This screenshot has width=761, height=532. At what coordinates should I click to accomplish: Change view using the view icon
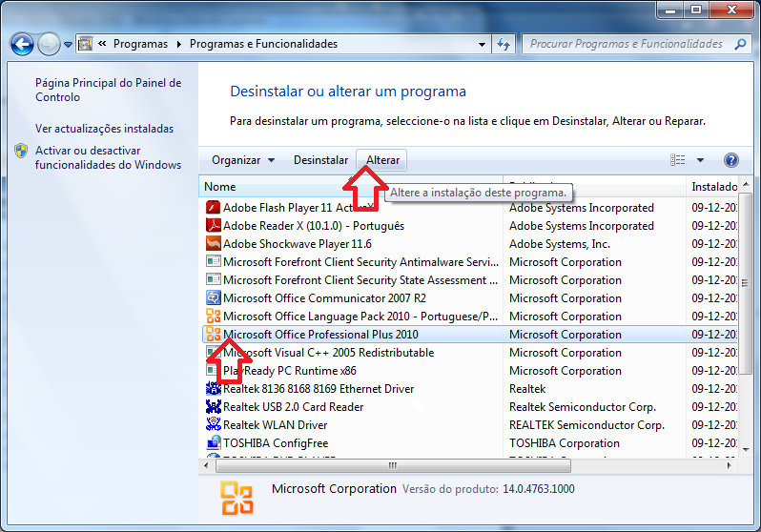(677, 160)
